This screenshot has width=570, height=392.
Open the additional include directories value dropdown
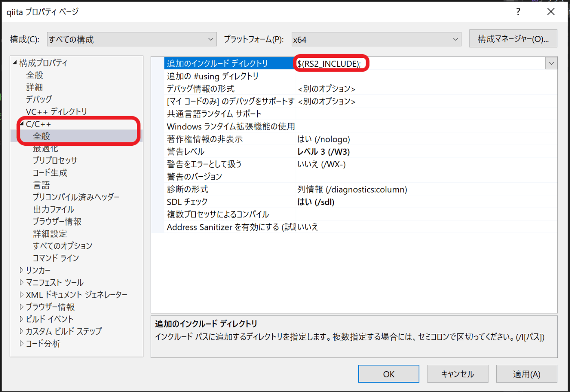pos(551,63)
